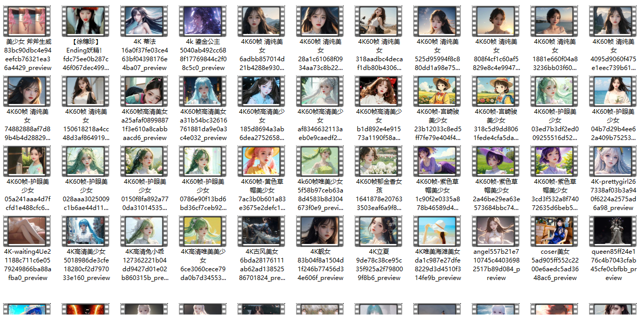
Task: Click 高清美少女 file name b1d892e4e915
Action: point(379,125)
